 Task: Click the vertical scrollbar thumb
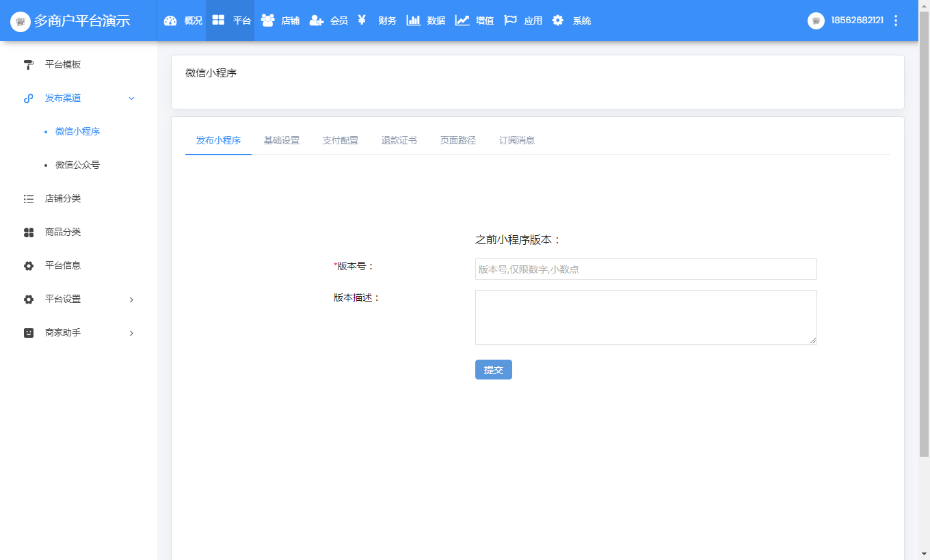(924, 232)
